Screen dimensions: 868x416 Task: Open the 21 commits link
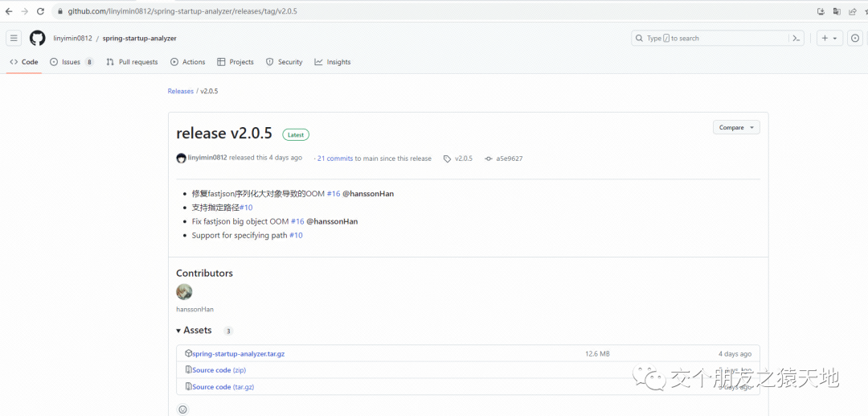coord(335,159)
